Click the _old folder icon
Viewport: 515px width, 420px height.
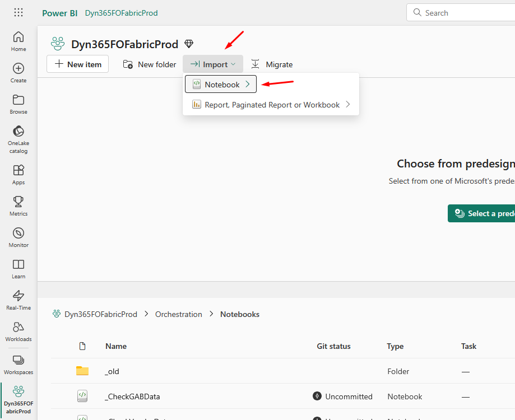click(82, 371)
